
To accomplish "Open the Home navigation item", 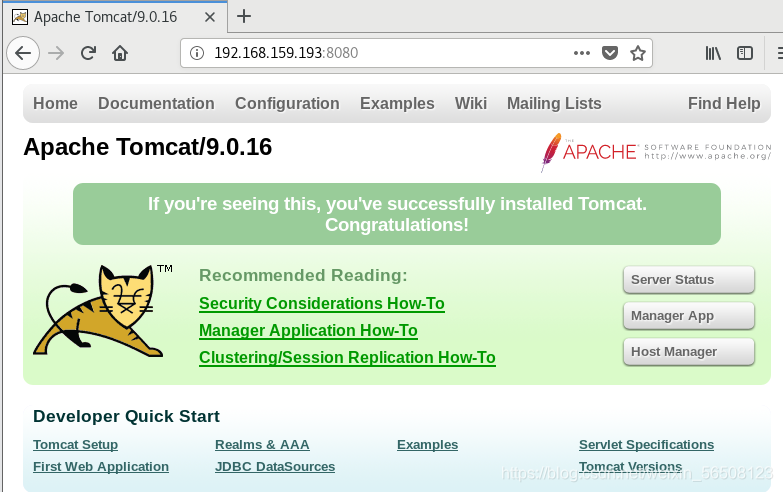I will point(55,103).
